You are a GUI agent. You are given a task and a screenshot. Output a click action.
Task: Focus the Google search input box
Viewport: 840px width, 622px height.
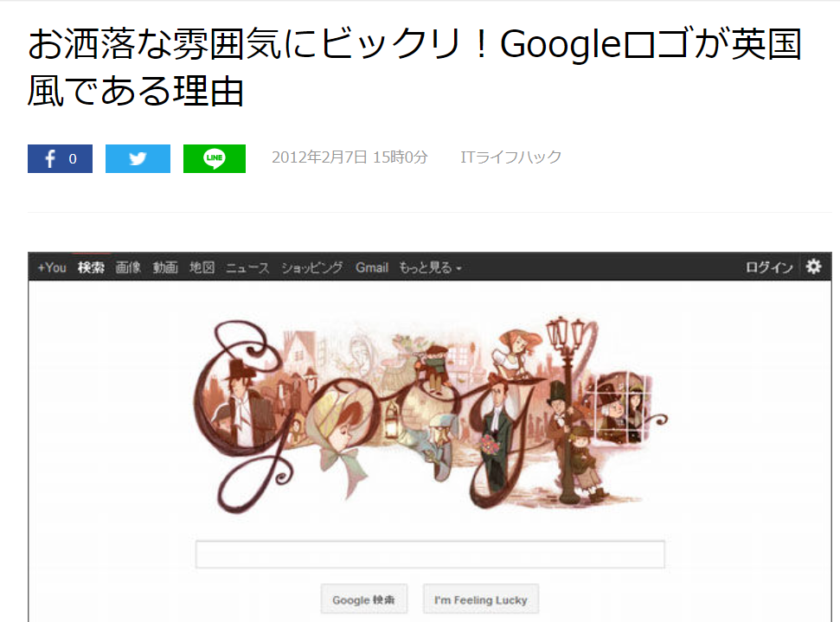(430, 554)
